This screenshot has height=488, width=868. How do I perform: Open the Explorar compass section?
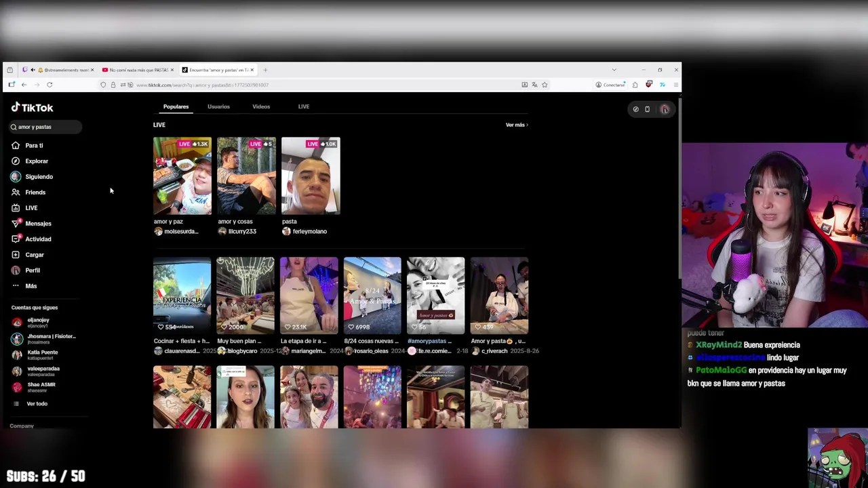29,161
